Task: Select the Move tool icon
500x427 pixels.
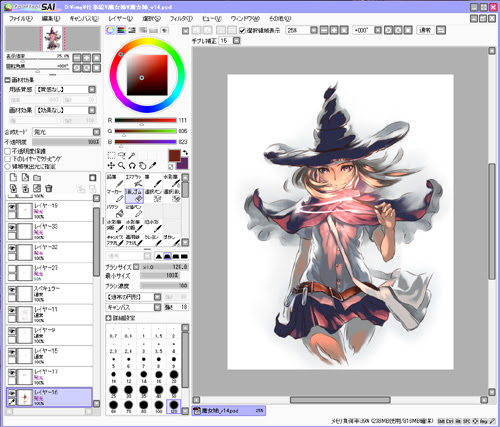Action: click(111, 166)
